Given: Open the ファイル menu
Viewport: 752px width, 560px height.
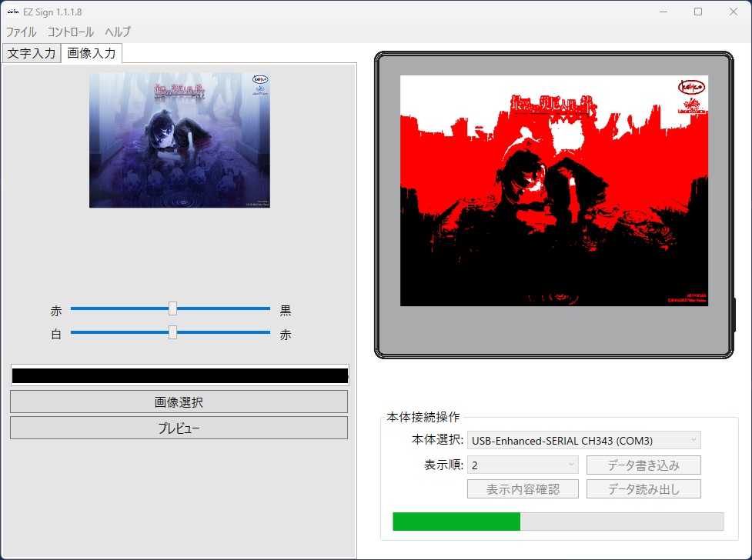Looking at the screenshot, I should (21, 32).
